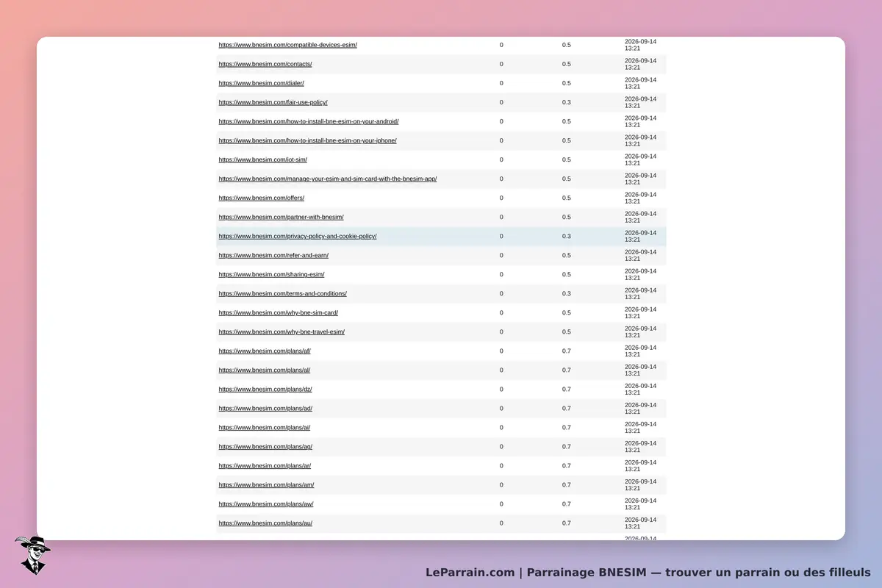Select priority 0.3 in terms-and-conditions row

566,293
